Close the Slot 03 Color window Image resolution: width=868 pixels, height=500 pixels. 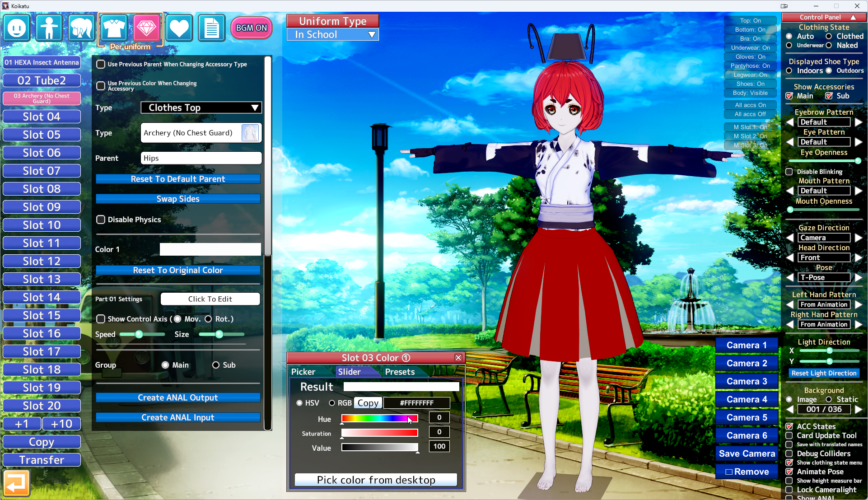pos(458,358)
